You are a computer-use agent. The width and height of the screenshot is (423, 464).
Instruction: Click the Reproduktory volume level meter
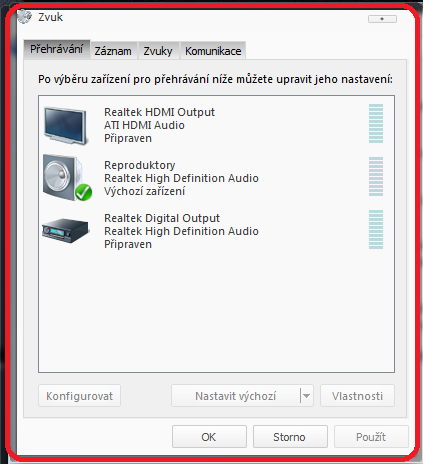point(376,176)
